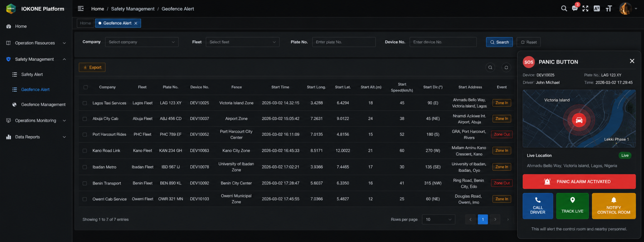Click the font size adjustment icon

609,9
